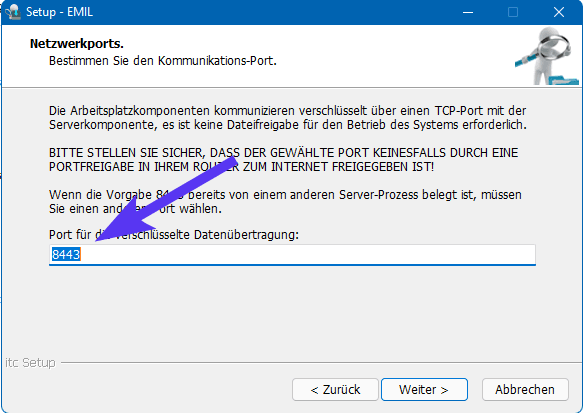Click the EMIL setup icon in title bar
Viewport: 583px width, 413px height.
pyautogui.click(x=13, y=12)
